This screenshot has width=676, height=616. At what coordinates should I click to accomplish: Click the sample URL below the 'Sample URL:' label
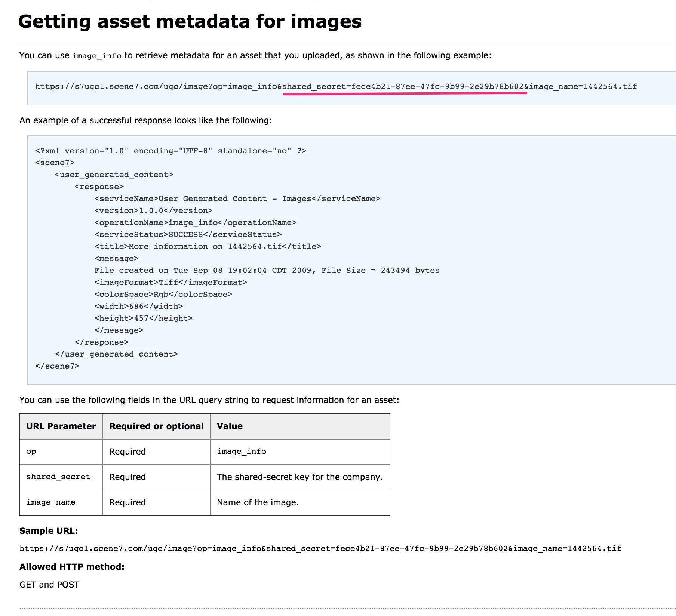click(320, 549)
